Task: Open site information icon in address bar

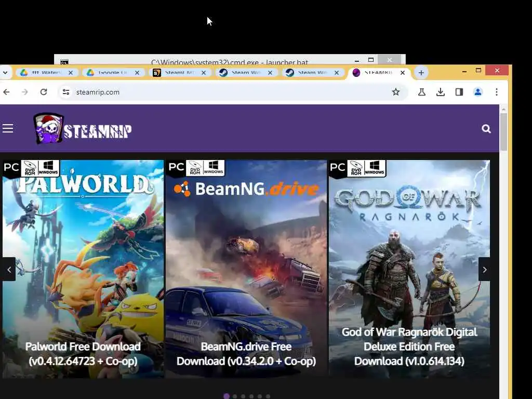Action: pyautogui.click(x=66, y=92)
